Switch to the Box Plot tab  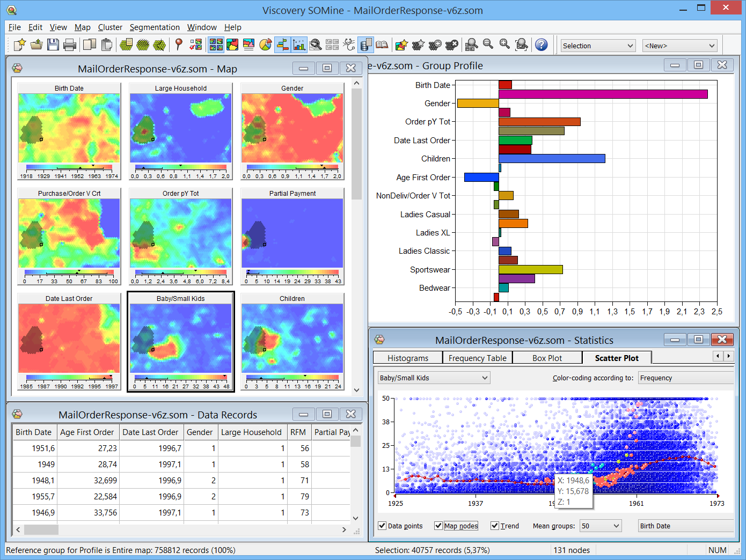pyautogui.click(x=547, y=358)
